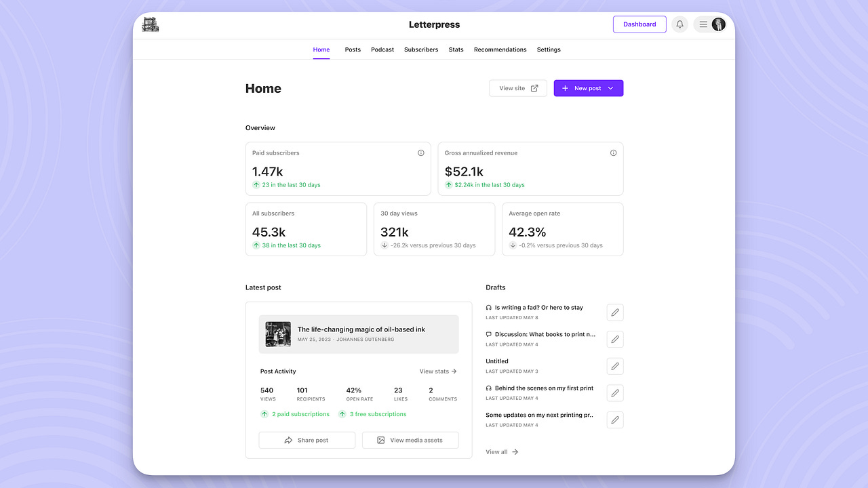Screen dimensions: 868x488
Task: Open draft 'Is writing a fad? Or here to stay'
Action: (x=538, y=308)
